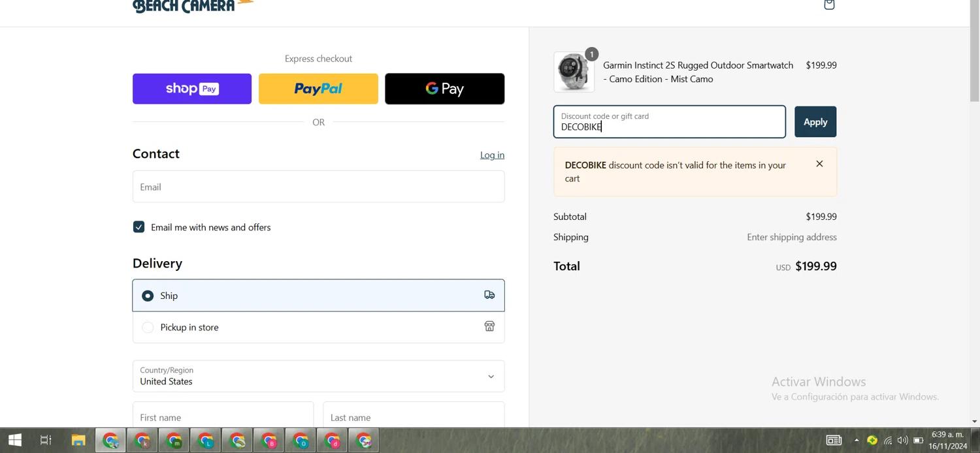980x453 pixels.
Task: Switch to Chrome profile 'B' taskbar window
Action: (x=269, y=441)
